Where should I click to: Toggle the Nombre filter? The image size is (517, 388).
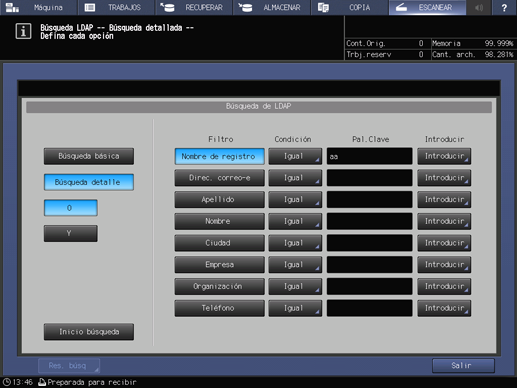219,221
